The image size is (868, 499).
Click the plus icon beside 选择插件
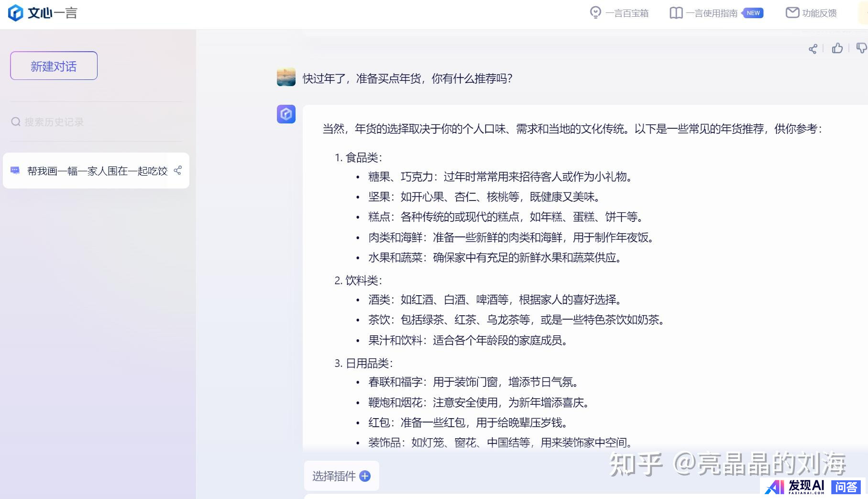(365, 476)
